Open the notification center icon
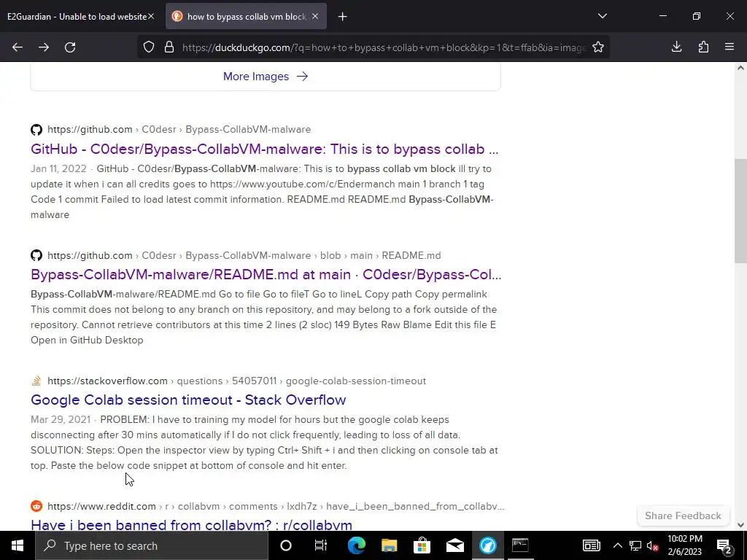 tap(724, 545)
